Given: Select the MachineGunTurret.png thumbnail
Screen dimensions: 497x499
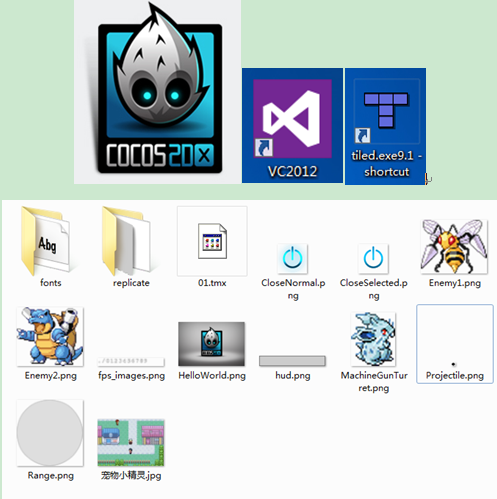Looking at the screenshot, I should coord(374,339).
